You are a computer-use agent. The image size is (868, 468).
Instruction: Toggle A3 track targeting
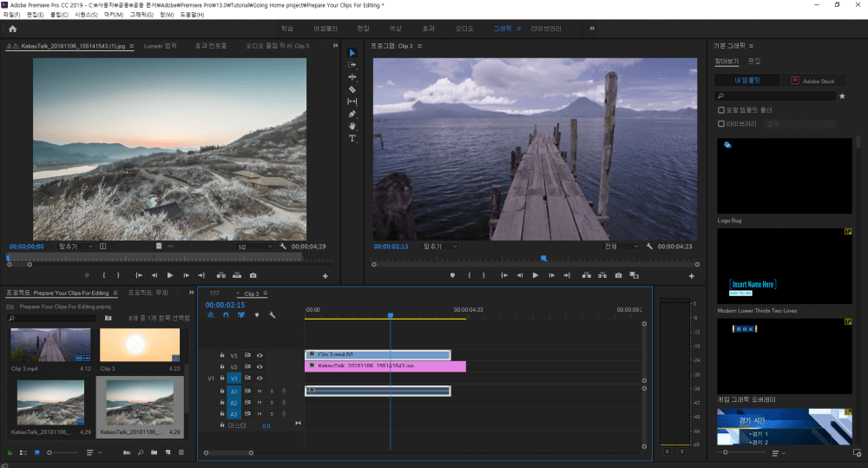coord(233,414)
